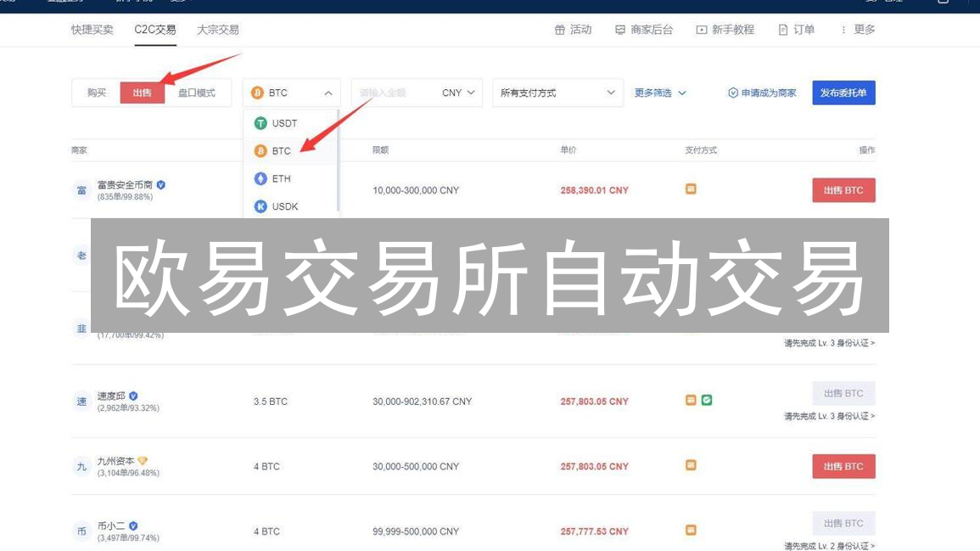Click 币 avatar of merchant 币小二
Screen dimensions: 980x551
[x=81, y=531]
